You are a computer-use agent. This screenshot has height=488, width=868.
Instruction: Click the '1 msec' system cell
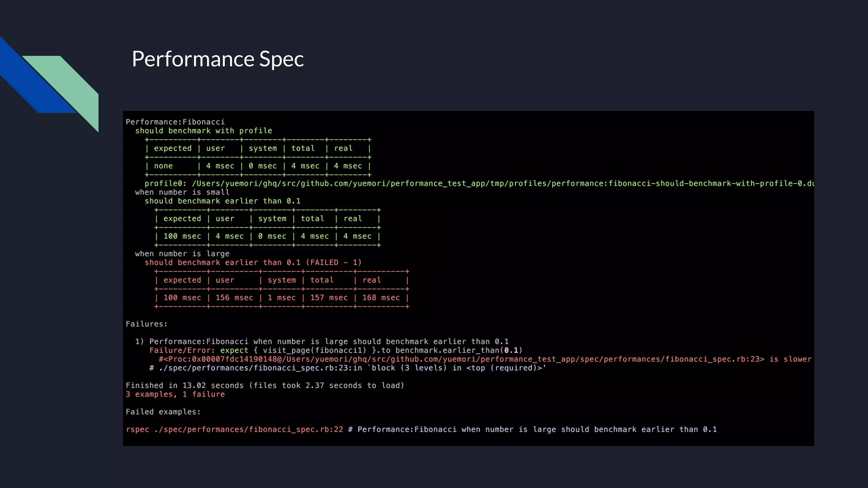(x=282, y=298)
